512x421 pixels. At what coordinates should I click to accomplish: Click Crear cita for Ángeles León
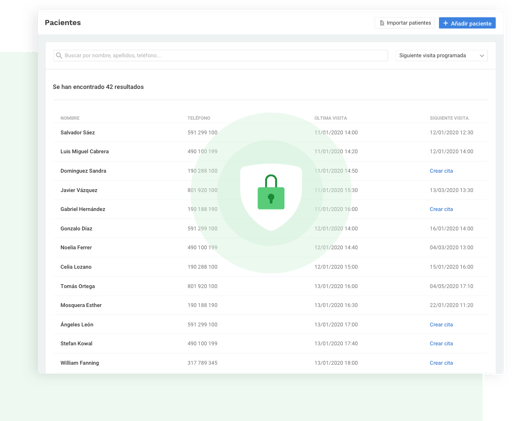click(x=441, y=325)
